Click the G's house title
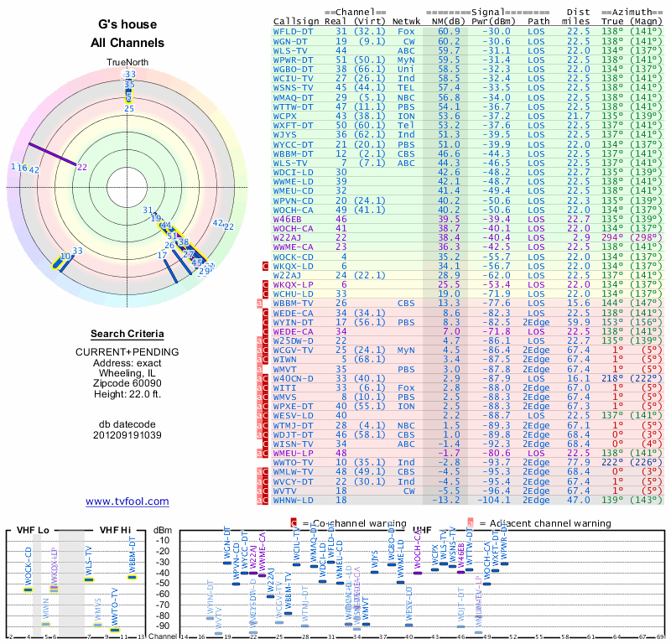Screen dimensions: 671x644 coord(127,24)
